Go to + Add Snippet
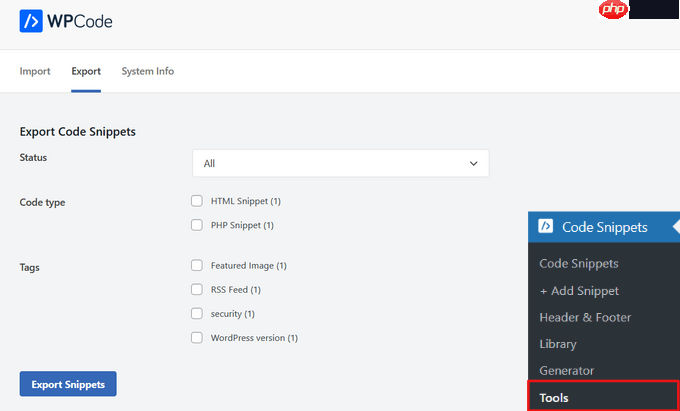Viewport: 680px width, 411px height. [x=579, y=291]
